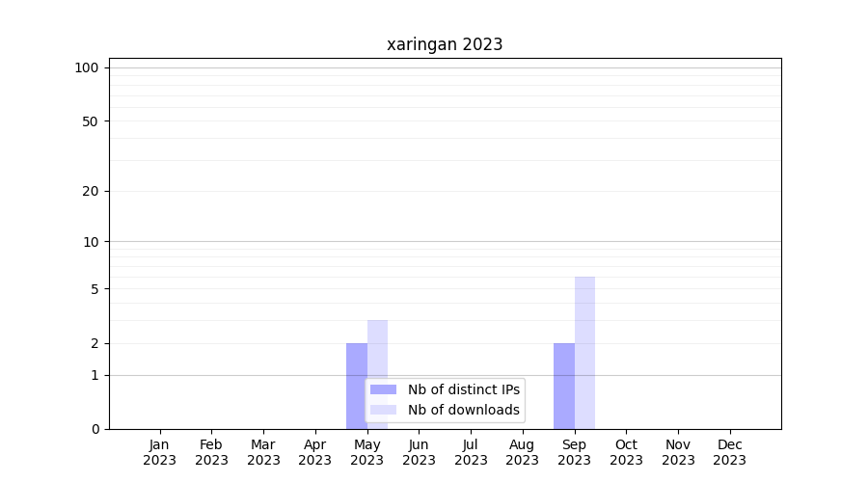Viewport: 868px width, 482px height.
Task: Click the chart title 'xaringan 2023'
Action: pyautogui.click(x=445, y=44)
